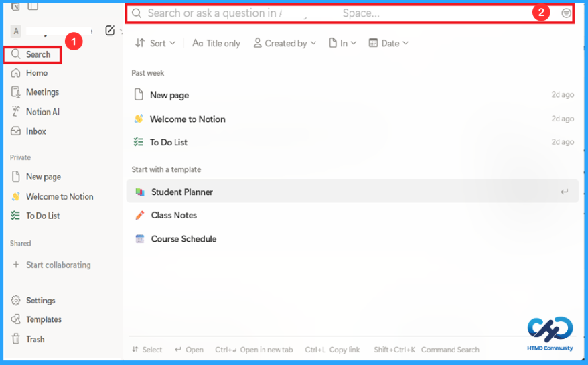Click the Notion logo icon at top left
Image resolution: width=588 pixels, height=365 pixels.
pos(16,7)
